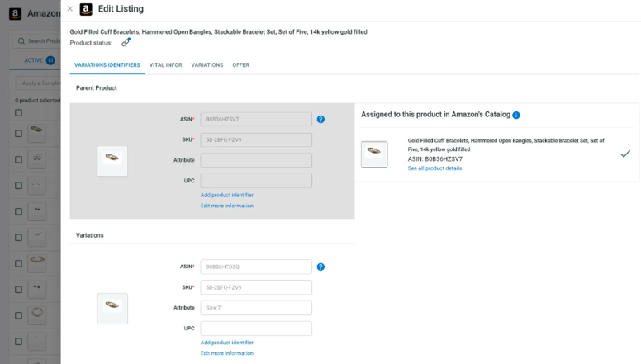Screen dimensions: 641x364
Task: Switch to the Variations tab
Action: 207,65
